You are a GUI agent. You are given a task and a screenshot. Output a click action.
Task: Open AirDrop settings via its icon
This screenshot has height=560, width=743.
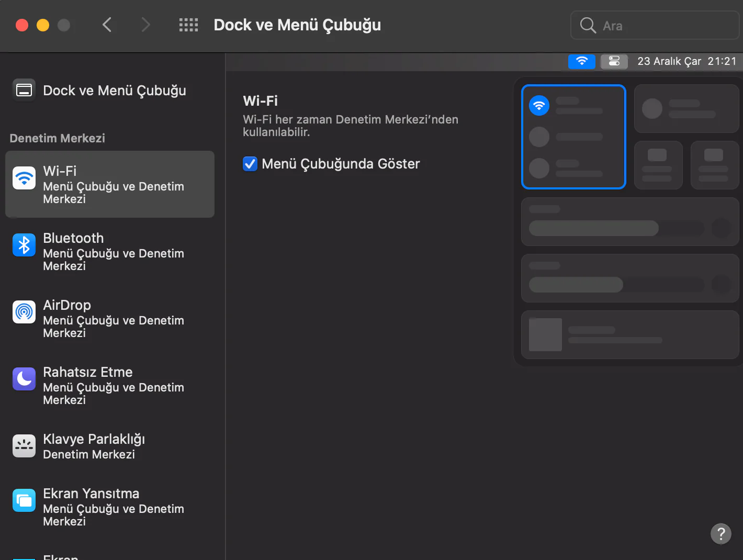[x=24, y=312]
